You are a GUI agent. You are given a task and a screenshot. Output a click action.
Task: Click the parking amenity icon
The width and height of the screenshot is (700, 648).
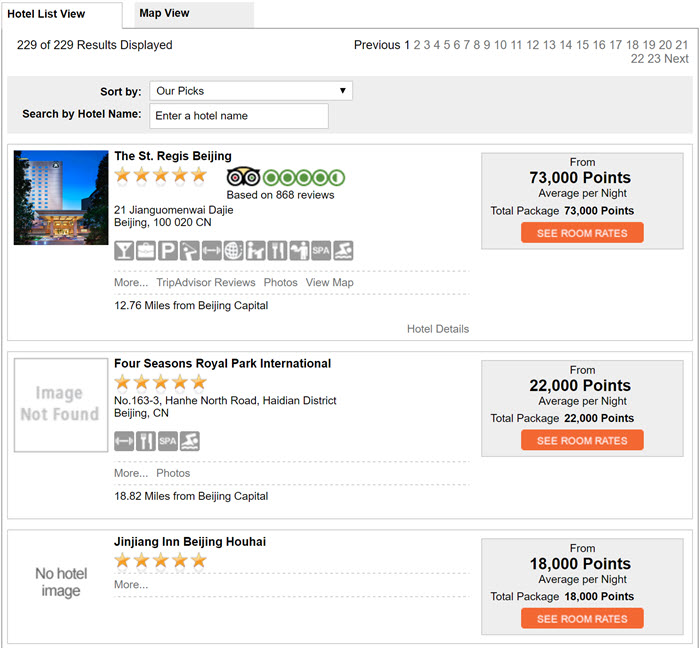[168, 250]
